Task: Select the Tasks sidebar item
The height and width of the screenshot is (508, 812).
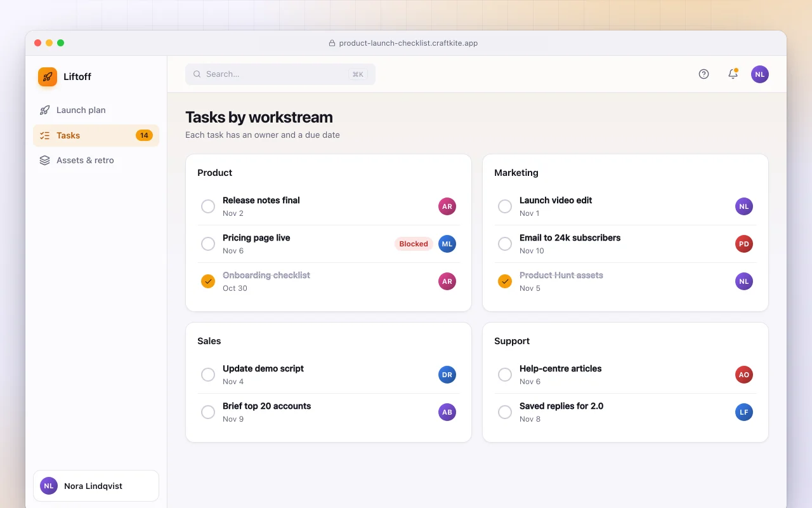Action: click(96, 135)
